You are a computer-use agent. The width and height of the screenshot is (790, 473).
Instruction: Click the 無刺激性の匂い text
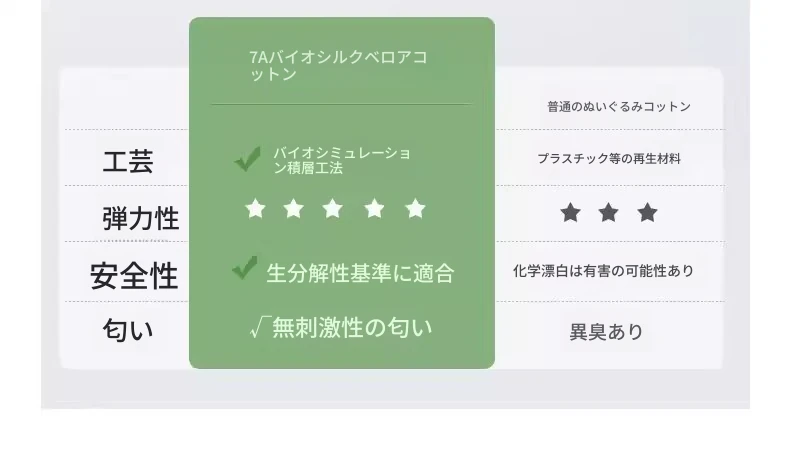click(x=352, y=327)
